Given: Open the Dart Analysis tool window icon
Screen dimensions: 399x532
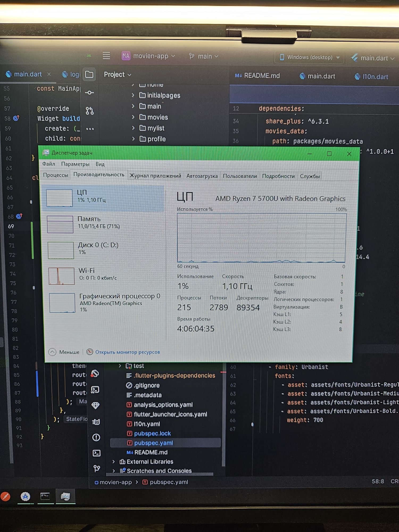Looking at the screenshot, I should [x=95, y=374].
